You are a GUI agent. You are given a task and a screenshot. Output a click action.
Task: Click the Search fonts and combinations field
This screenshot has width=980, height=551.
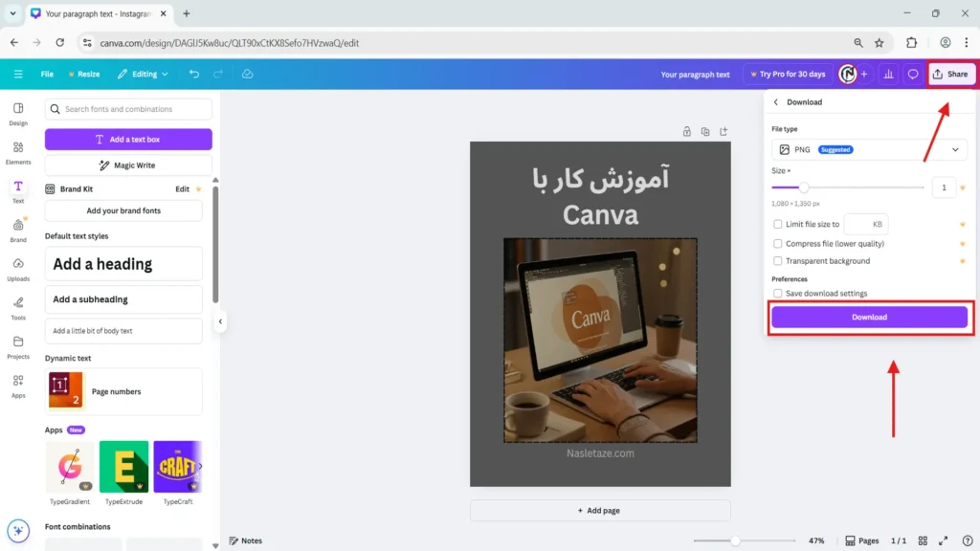tap(128, 109)
